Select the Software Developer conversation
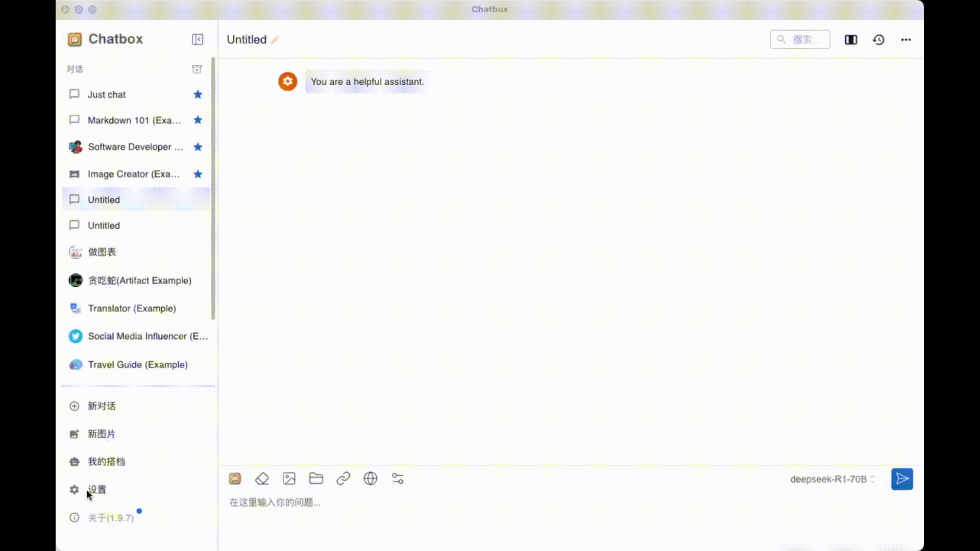Image resolution: width=980 pixels, height=551 pixels. 136,147
